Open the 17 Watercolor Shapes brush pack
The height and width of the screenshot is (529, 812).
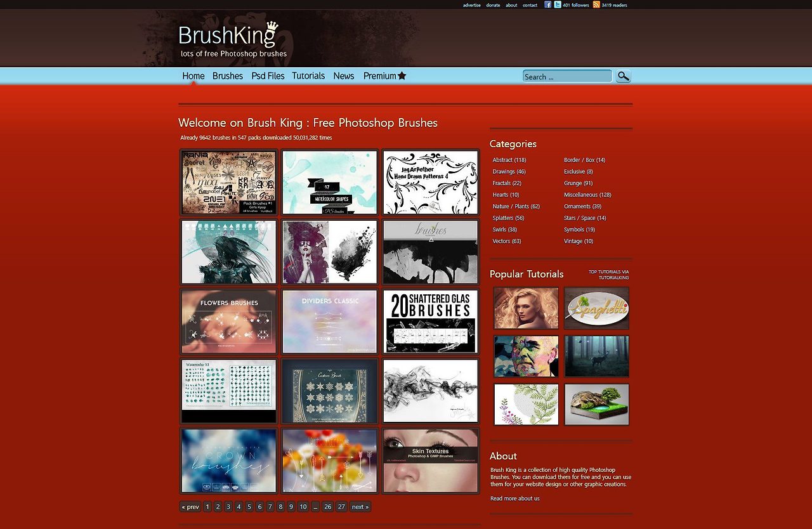pos(330,182)
